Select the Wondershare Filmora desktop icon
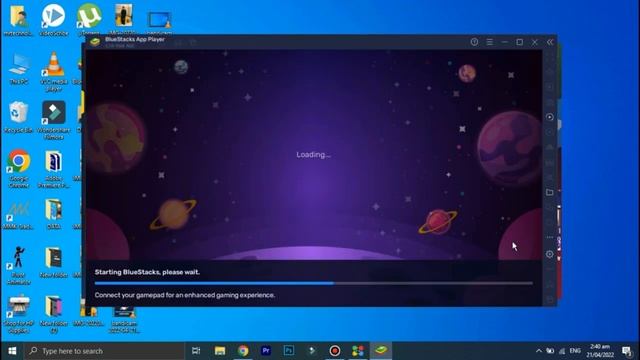 [x=54, y=120]
